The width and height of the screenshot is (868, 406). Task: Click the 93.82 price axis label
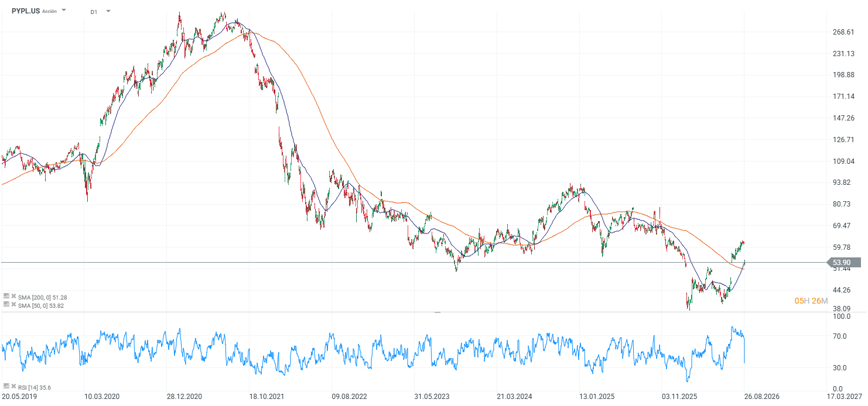[x=841, y=183]
